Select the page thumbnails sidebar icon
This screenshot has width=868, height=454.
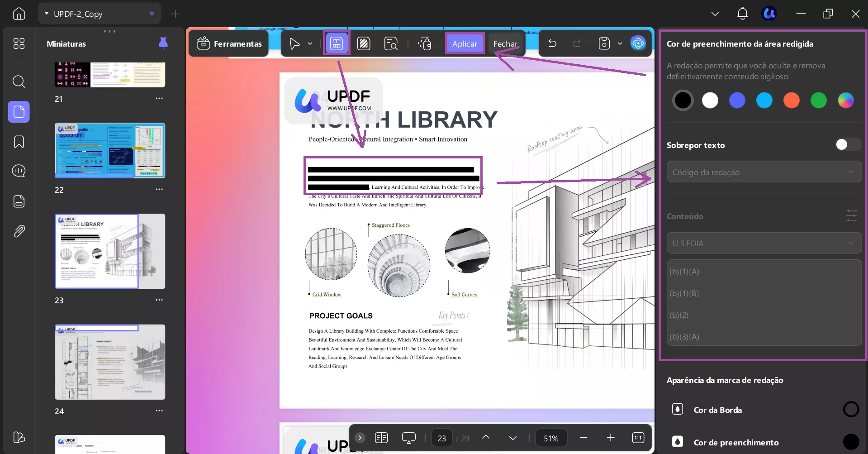(x=19, y=112)
